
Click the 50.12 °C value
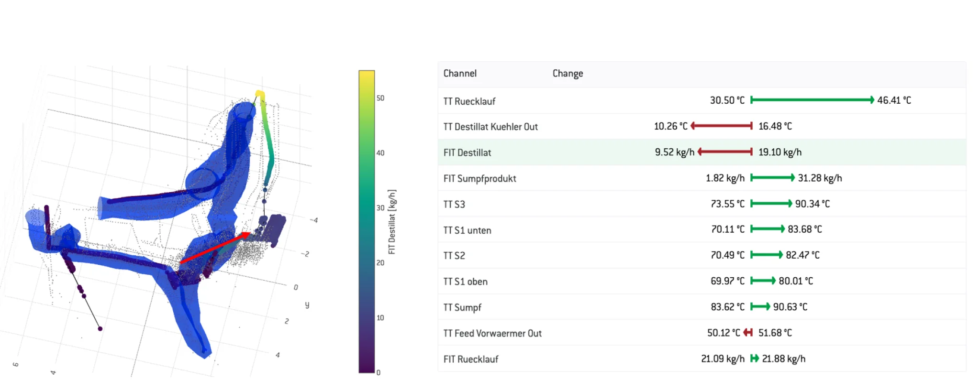[724, 333]
